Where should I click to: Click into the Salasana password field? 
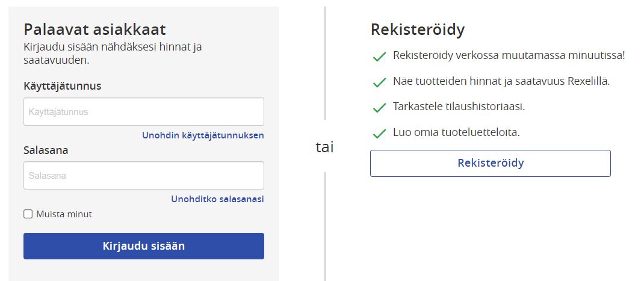pyautogui.click(x=143, y=176)
